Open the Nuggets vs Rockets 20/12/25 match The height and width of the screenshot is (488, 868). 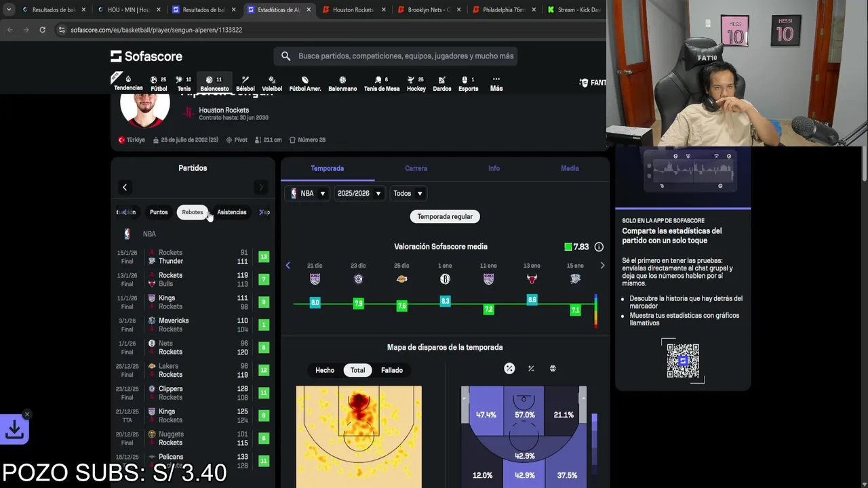193,439
